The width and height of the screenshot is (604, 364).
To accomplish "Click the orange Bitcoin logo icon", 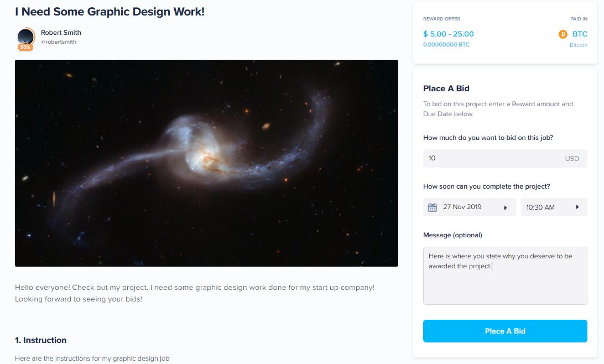I will (x=563, y=34).
